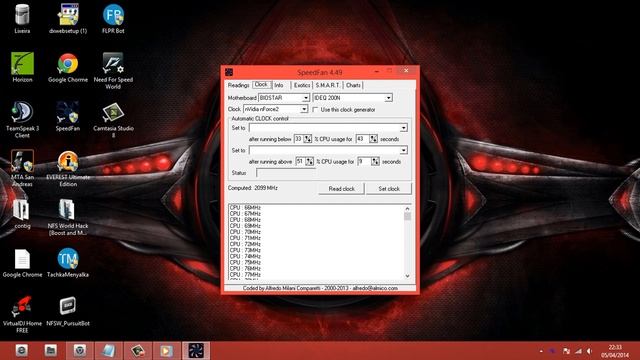Open Chrome from the taskbar

tap(80, 351)
